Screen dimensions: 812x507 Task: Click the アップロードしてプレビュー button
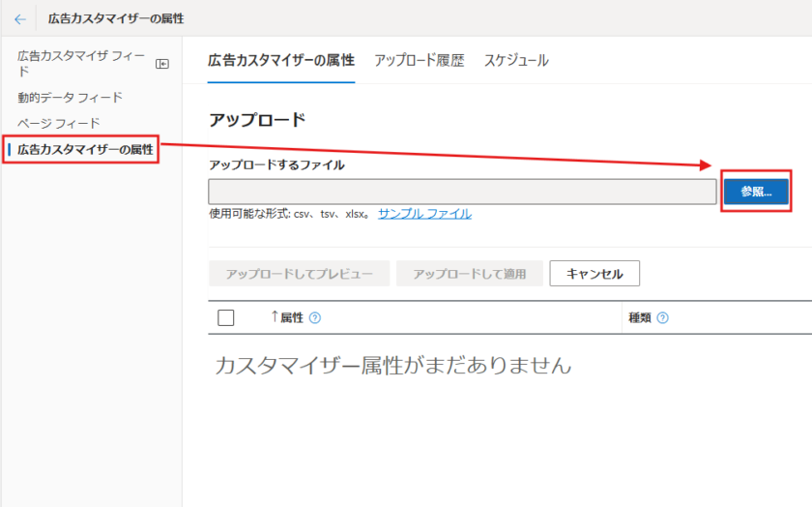click(x=299, y=274)
